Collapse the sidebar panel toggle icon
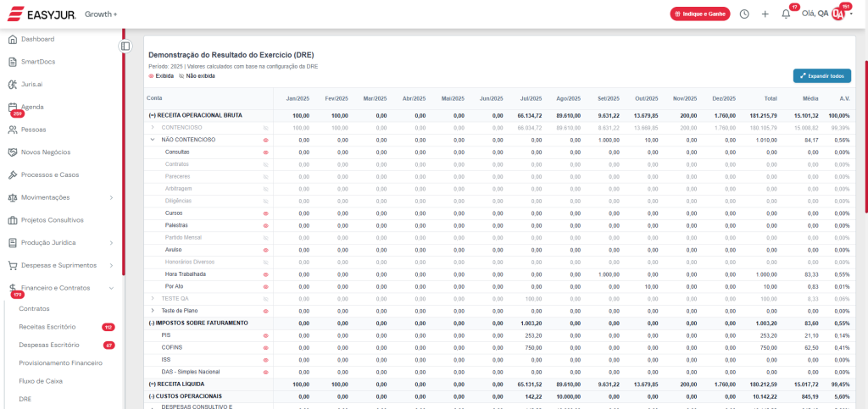This screenshot has height=409, width=868. pyautogui.click(x=125, y=46)
